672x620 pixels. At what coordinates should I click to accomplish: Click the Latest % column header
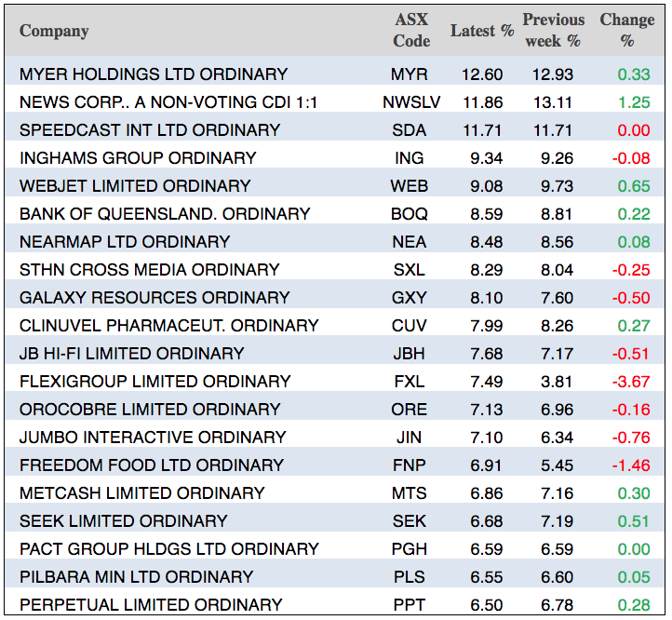(x=481, y=31)
